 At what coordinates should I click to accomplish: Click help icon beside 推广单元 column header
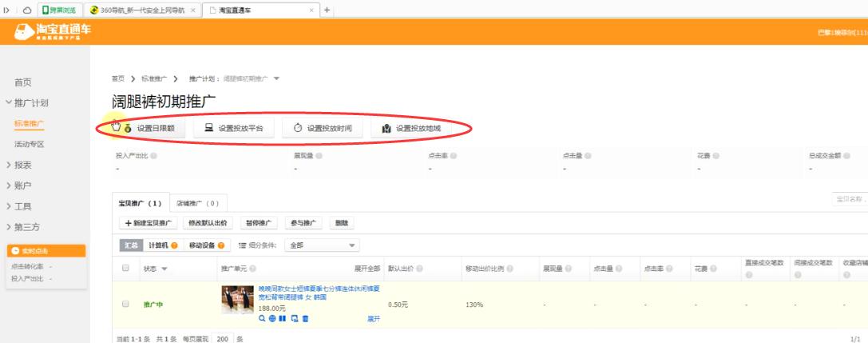click(252, 269)
